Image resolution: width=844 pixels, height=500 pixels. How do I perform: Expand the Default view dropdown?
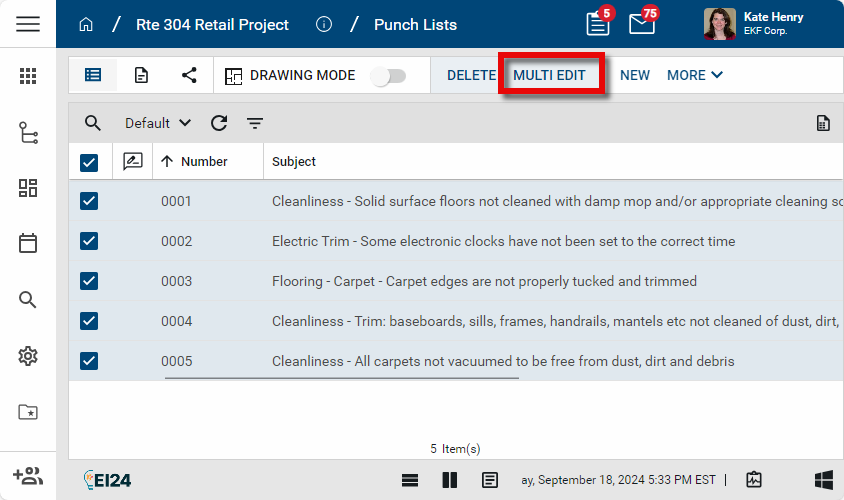[157, 123]
